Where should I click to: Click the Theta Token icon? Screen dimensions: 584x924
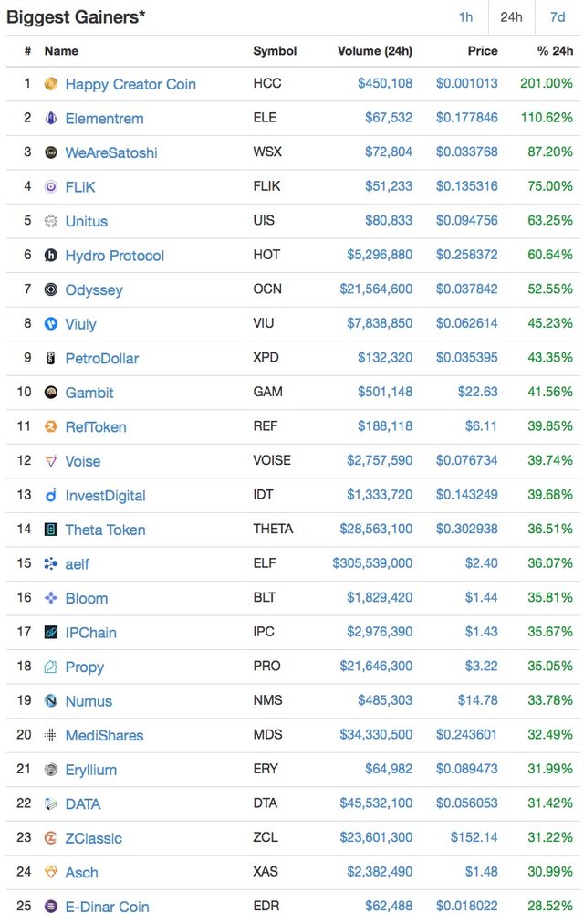[51, 530]
